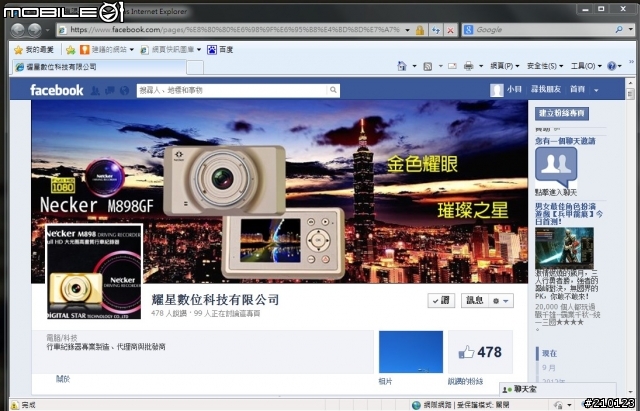Select 現在 in the timeline navigator

click(x=549, y=353)
